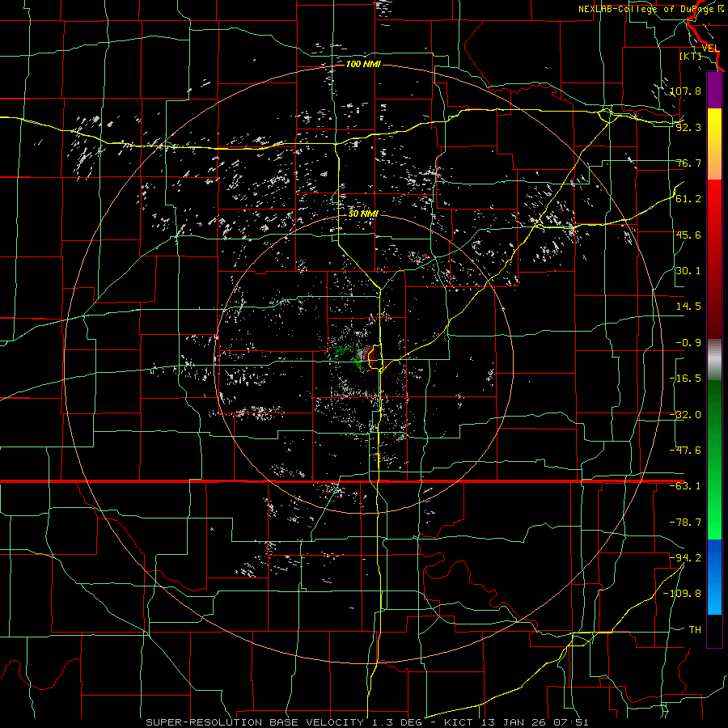The width and height of the screenshot is (728, 728).
Task: Click the -47.6 velocity scale value
Action: (686, 451)
